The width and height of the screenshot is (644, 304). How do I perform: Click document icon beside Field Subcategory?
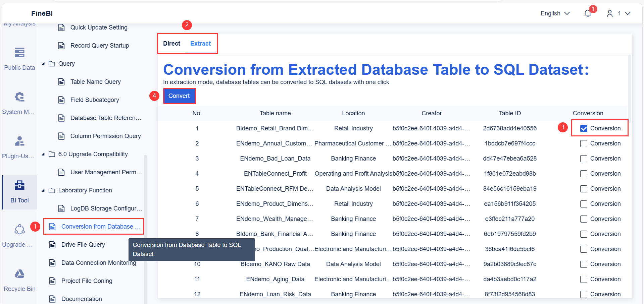61,100
